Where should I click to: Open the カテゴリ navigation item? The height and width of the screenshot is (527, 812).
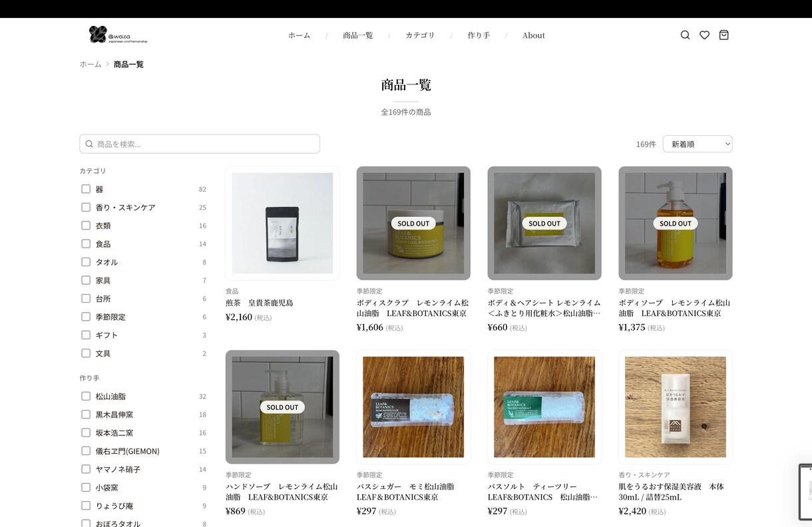(x=420, y=35)
